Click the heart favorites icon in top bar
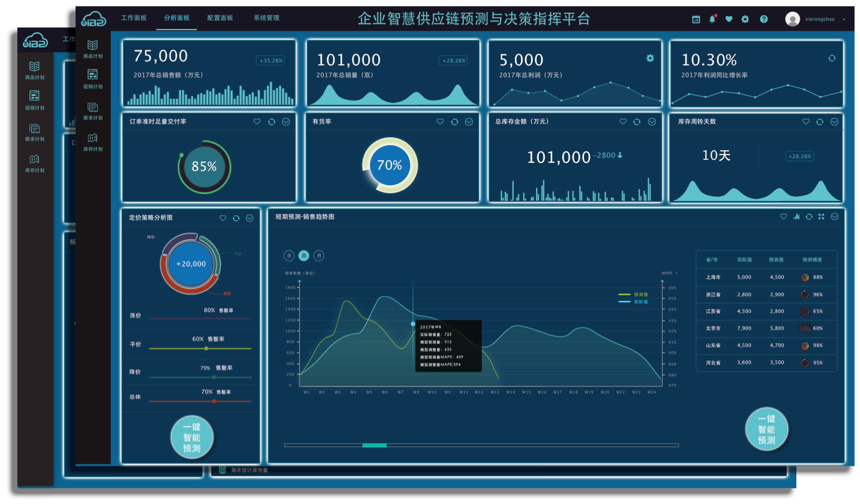 pyautogui.click(x=729, y=19)
